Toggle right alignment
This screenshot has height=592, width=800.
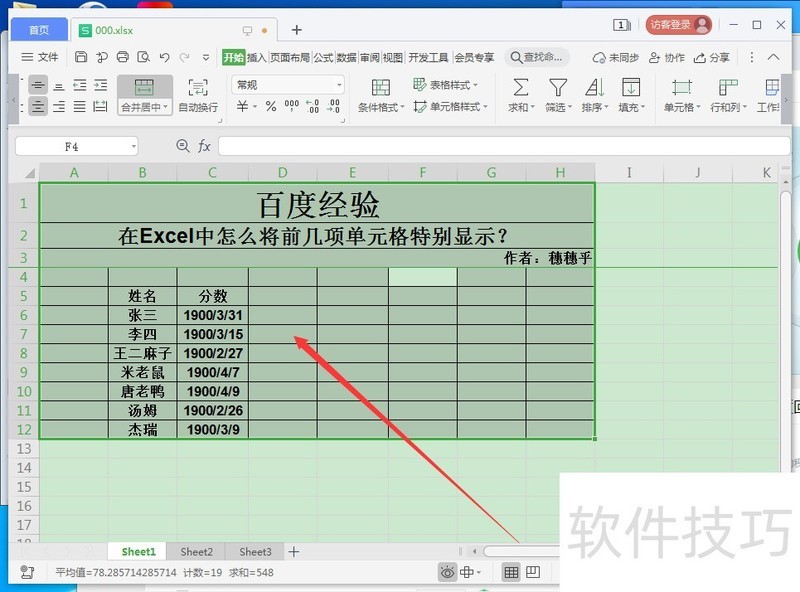click(59, 106)
